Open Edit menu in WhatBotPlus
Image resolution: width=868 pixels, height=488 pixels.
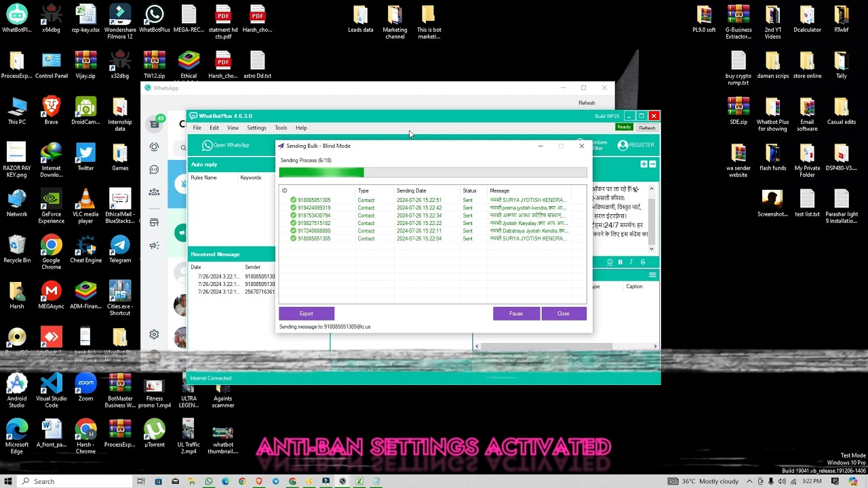(214, 128)
